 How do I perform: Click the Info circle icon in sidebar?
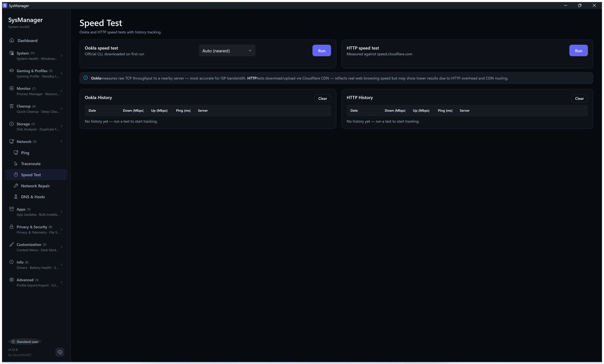[12, 262]
